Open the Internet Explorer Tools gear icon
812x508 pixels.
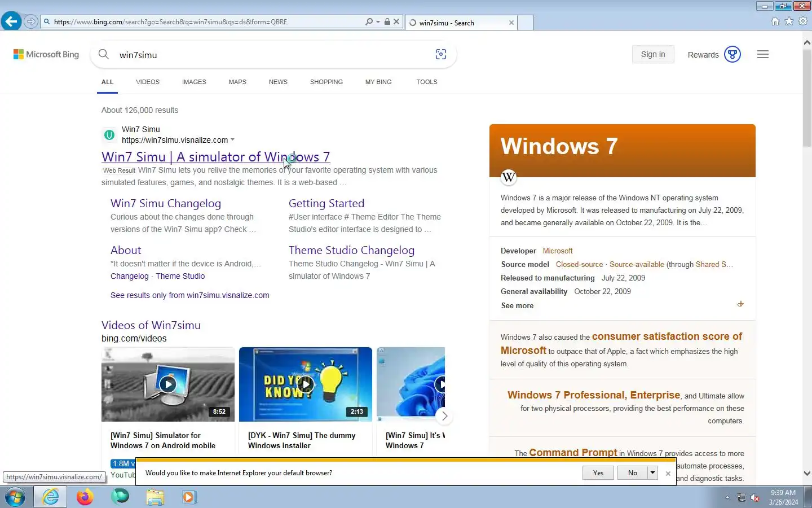click(803, 21)
